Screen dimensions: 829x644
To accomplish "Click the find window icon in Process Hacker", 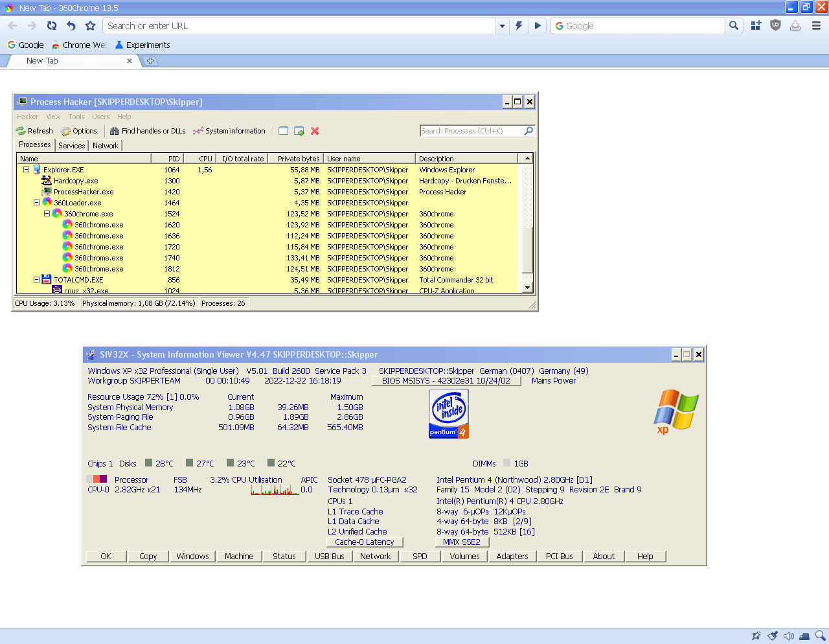I will pos(284,131).
